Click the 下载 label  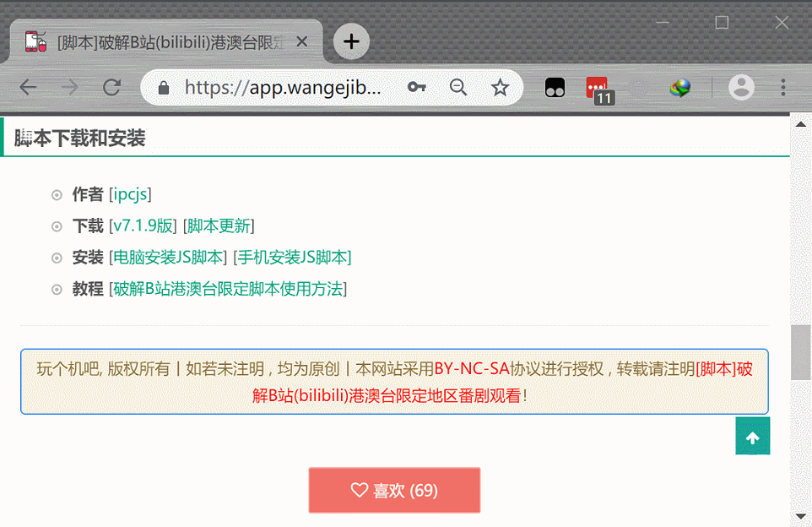(x=88, y=226)
